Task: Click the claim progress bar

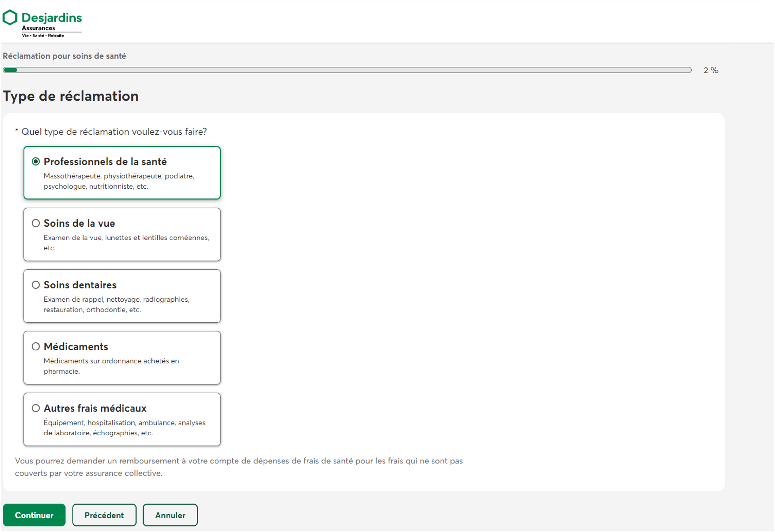Action: (x=347, y=70)
